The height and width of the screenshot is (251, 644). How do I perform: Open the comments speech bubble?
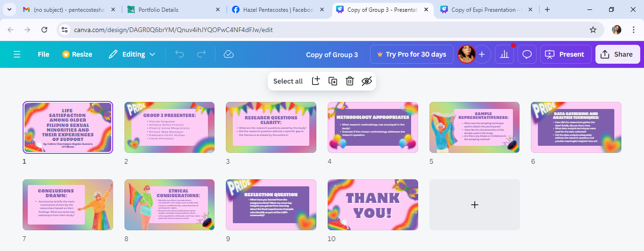527,54
